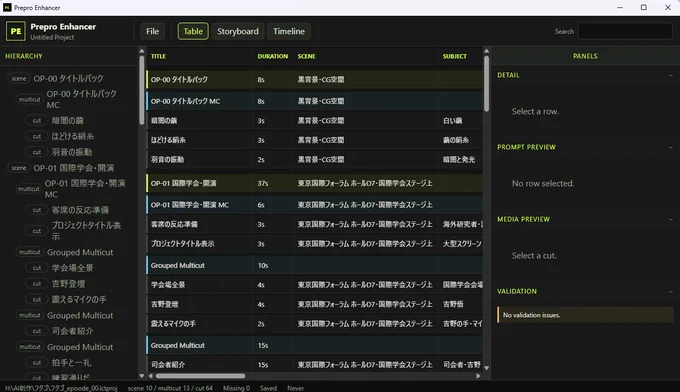
Task: Click the No validation issues message
Action: click(585, 315)
